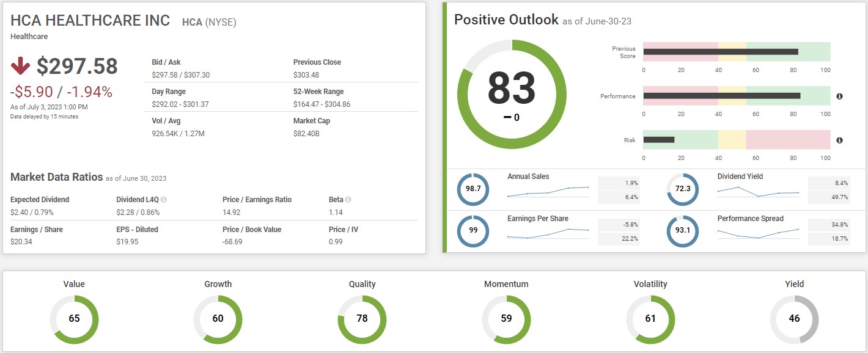This screenshot has width=868, height=353.
Task: Select the Annual Sales 98.7 score ring
Action: point(473,189)
